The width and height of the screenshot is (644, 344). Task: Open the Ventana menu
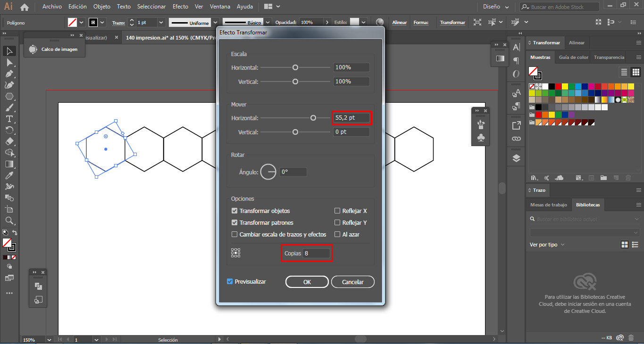coord(220,7)
